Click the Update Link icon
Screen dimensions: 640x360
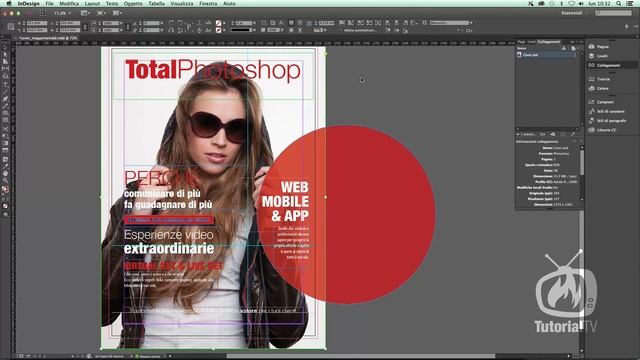pyautogui.click(x=563, y=134)
